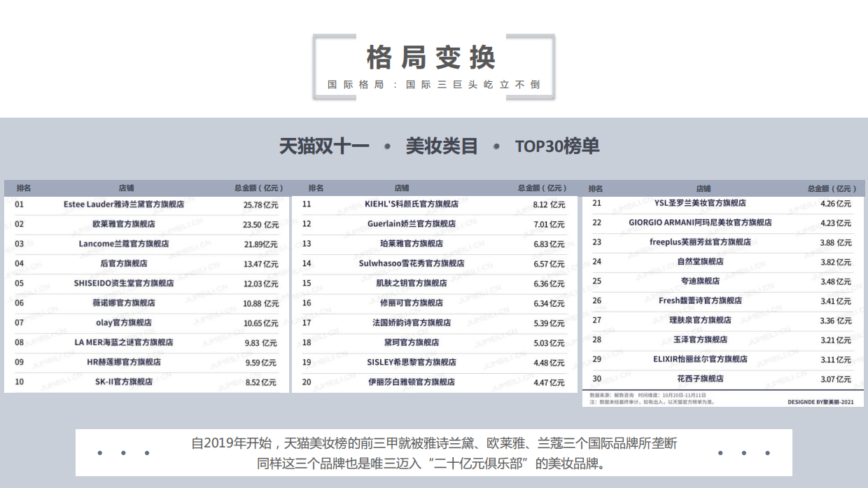The width and height of the screenshot is (868, 488).
Task: Click heading 美妆类目
Action: 442,146
